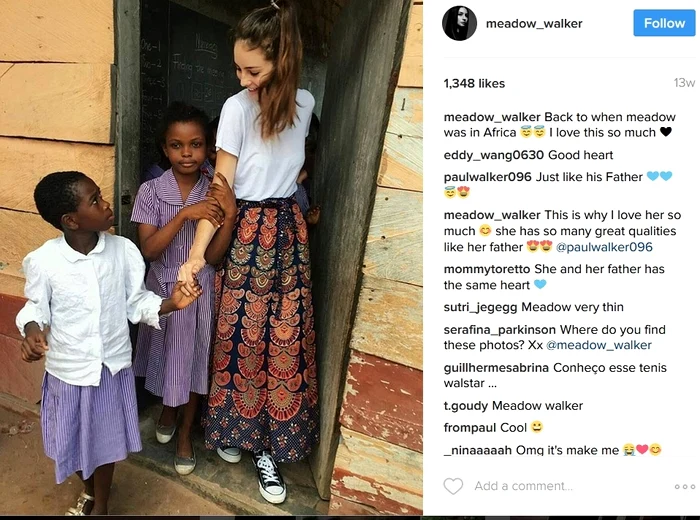The width and height of the screenshot is (700, 520).
Task: Open the three-dots more options menu
Action: [685, 487]
